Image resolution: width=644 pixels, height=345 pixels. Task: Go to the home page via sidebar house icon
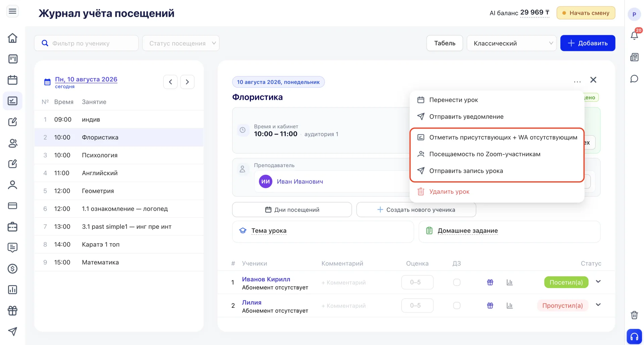12,38
